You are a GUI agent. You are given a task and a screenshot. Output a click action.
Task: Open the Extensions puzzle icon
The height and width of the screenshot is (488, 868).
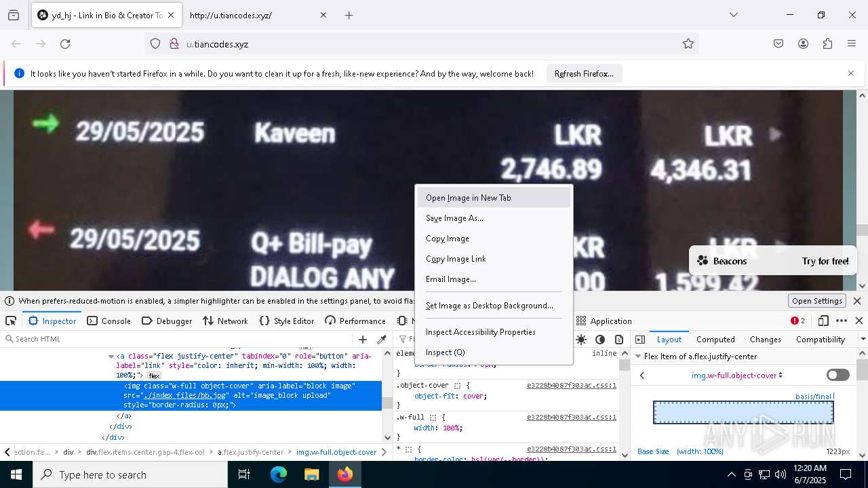827,44
